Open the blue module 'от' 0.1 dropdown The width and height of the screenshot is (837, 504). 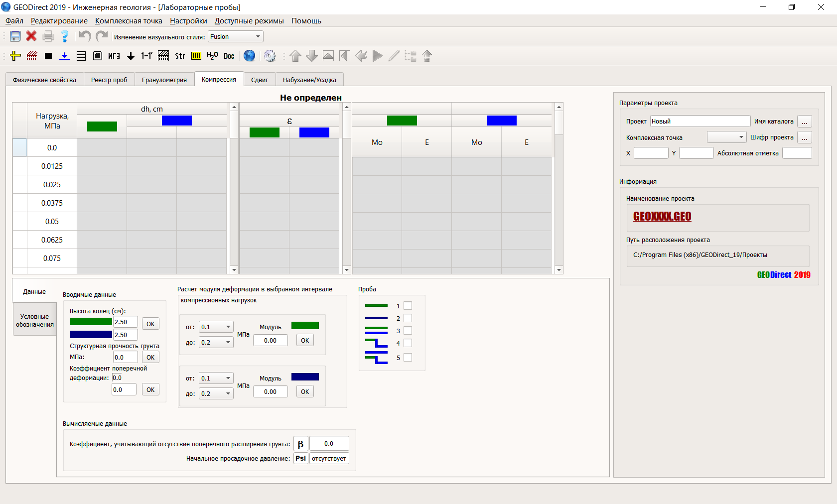pyautogui.click(x=216, y=378)
